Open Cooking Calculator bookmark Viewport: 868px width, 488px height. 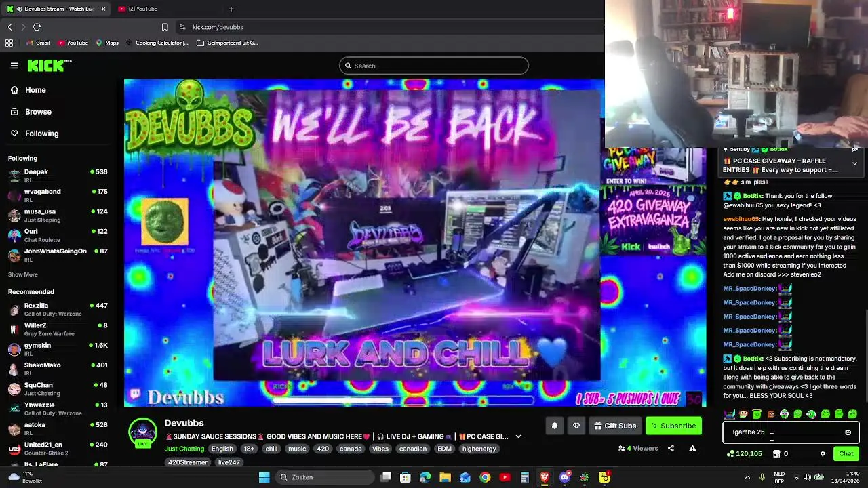pos(157,43)
